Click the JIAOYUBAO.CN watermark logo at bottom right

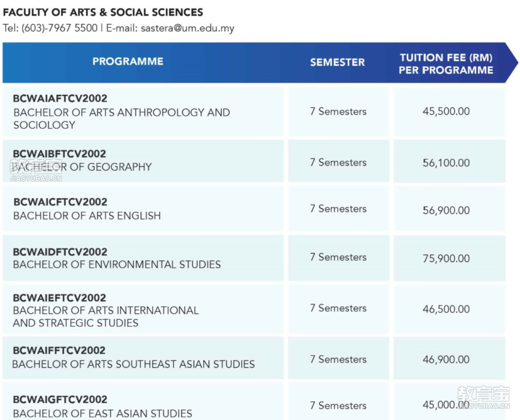click(483, 397)
